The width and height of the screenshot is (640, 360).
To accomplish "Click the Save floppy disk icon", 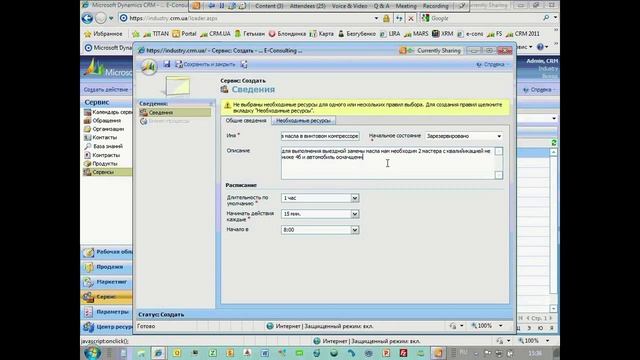I will 167,64.
